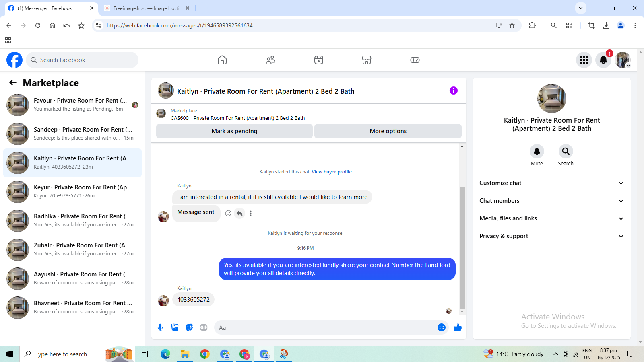
Task: Open browser downloads icon
Action: pos(606,25)
